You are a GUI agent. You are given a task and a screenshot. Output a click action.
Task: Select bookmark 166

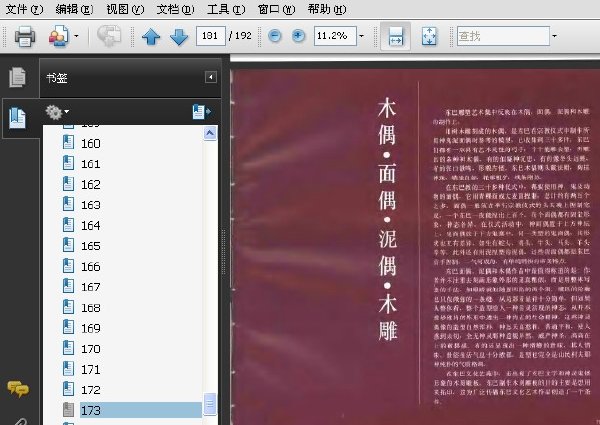point(91,267)
